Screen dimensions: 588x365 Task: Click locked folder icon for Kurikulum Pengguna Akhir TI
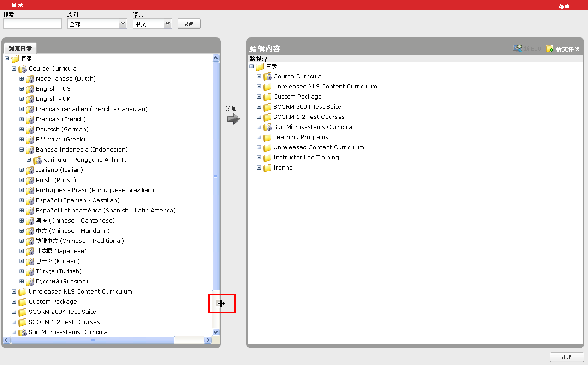click(x=37, y=160)
